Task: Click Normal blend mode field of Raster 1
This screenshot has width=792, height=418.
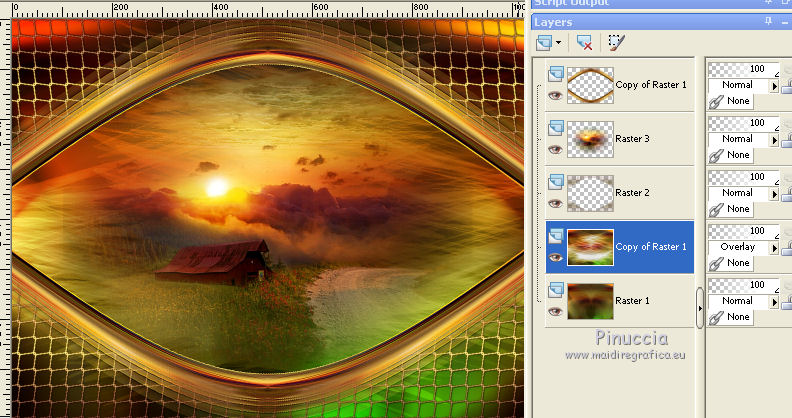Action: click(738, 301)
